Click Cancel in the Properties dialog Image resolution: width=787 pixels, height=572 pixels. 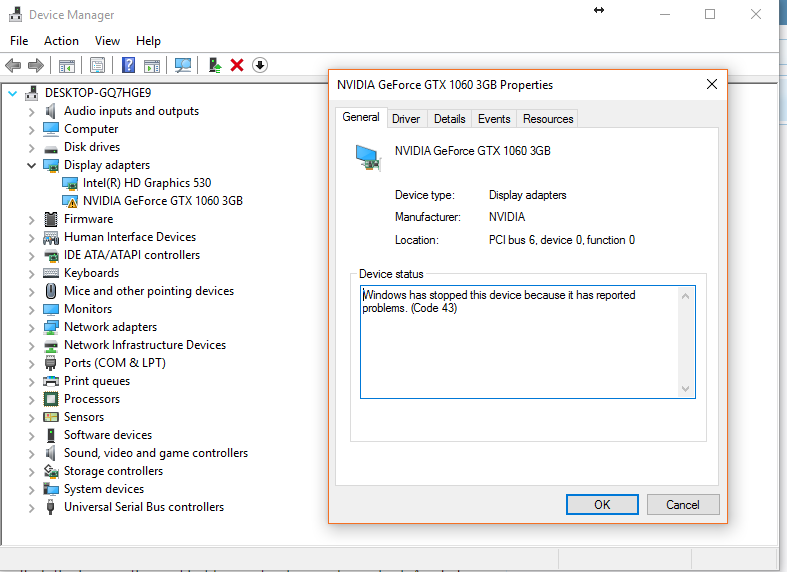point(683,504)
